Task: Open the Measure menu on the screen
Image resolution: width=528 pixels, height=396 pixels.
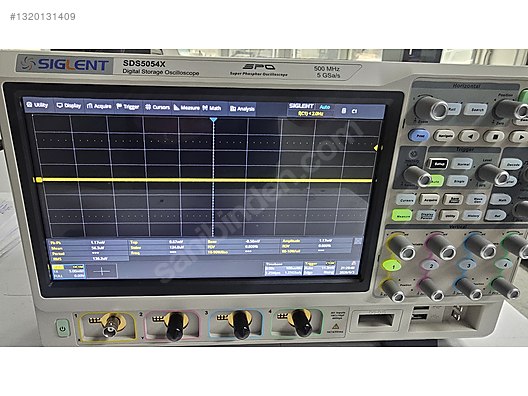Action: coord(187,108)
